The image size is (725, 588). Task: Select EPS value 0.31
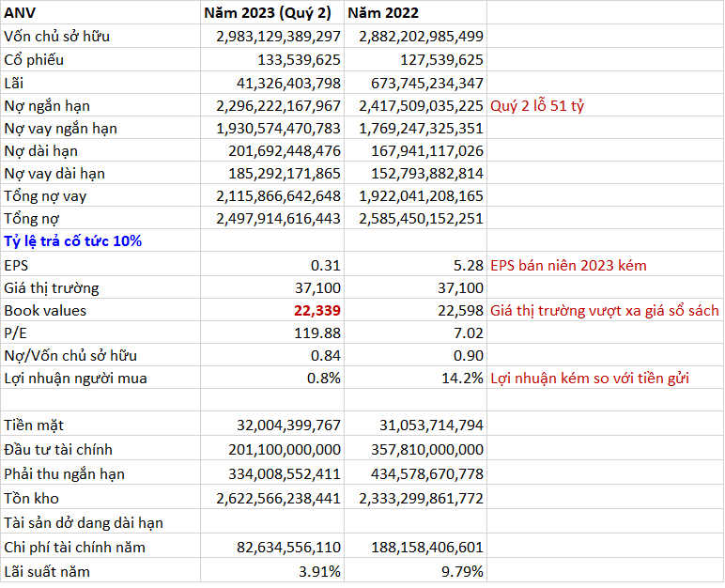click(326, 266)
